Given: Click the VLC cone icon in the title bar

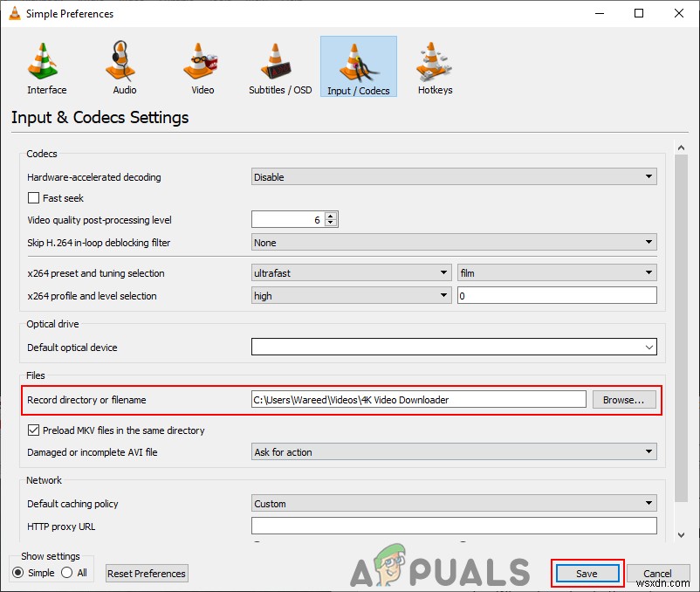Looking at the screenshot, I should (15, 13).
